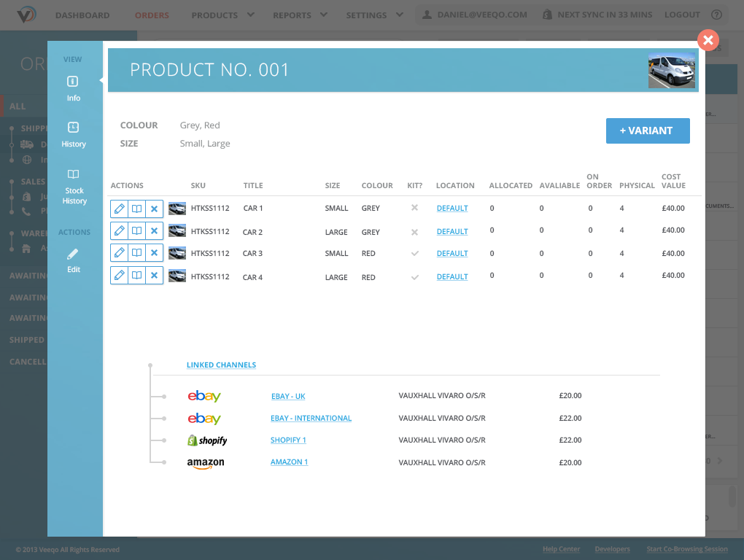The image size is (744, 560).
Task: Go to the DASHBOARD menu item
Action: point(82,15)
